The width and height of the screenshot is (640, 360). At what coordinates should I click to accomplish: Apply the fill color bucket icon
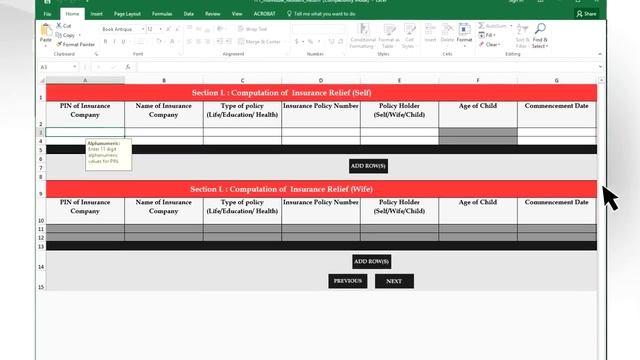pyautogui.click(x=159, y=42)
